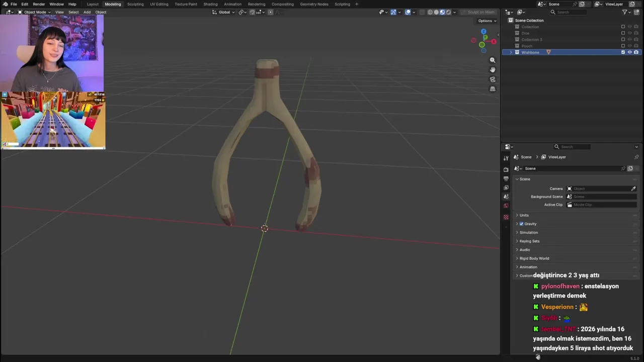Expand the Units panel
Viewport: 644px width, 362px height.
[575, 215]
